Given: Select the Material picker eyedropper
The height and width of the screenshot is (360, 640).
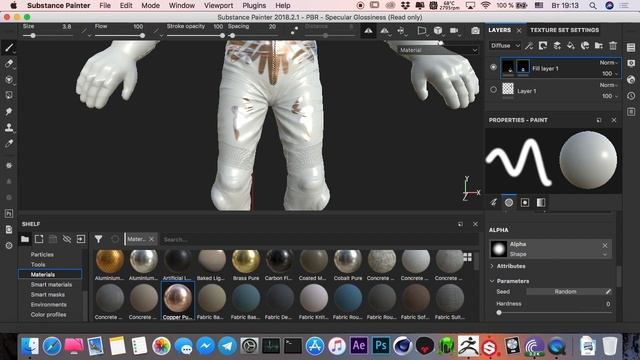Looking at the screenshot, I should point(9,143).
